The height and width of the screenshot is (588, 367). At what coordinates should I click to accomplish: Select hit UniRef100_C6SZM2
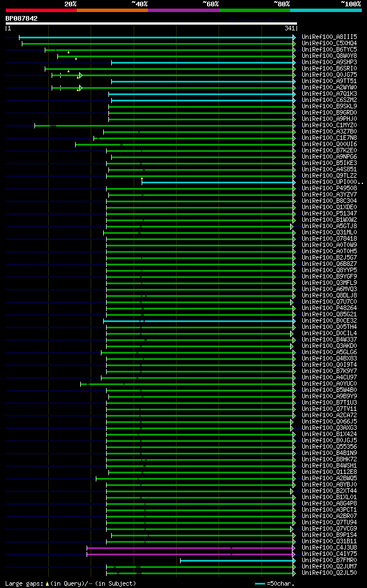point(329,100)
